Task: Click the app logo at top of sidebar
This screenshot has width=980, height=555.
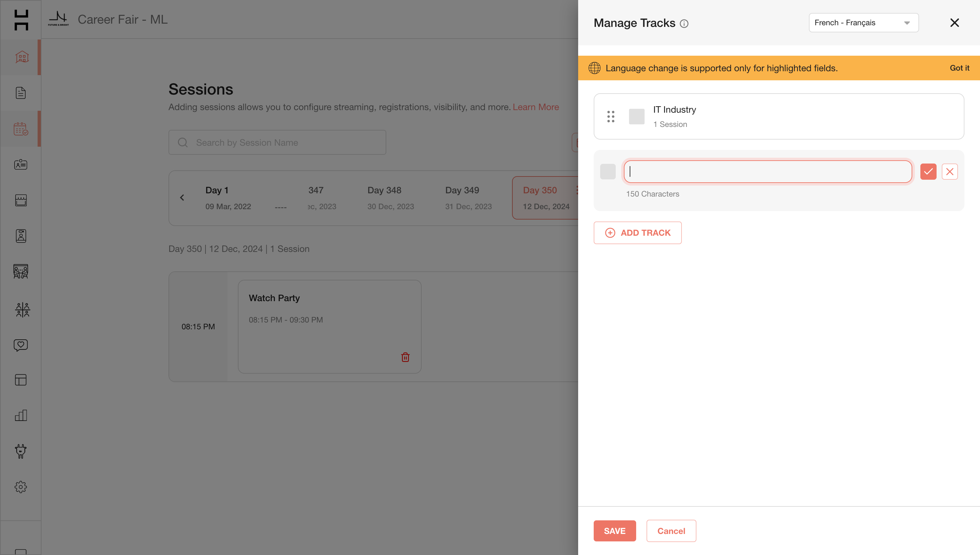Action: click(21, 20)
